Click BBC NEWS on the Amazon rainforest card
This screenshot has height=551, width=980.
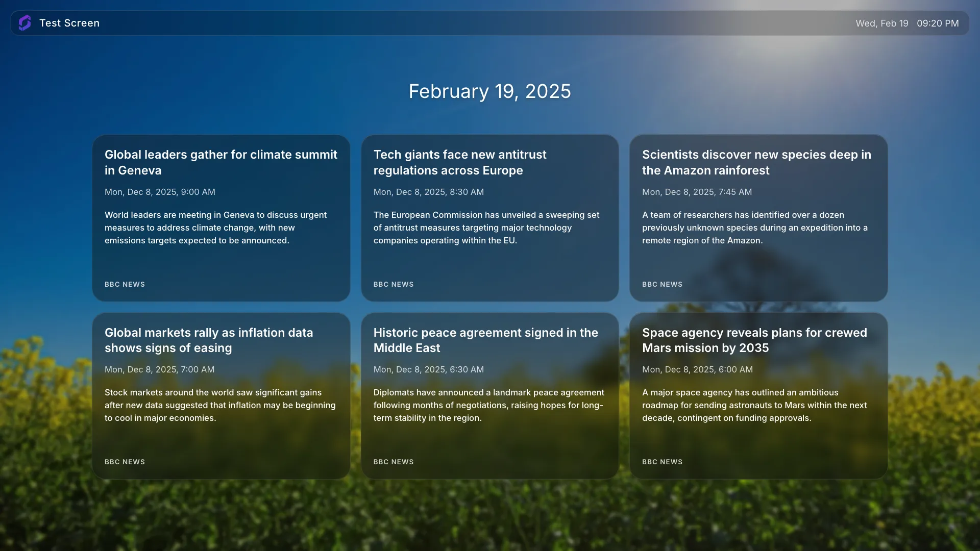(x=662, y=284)
